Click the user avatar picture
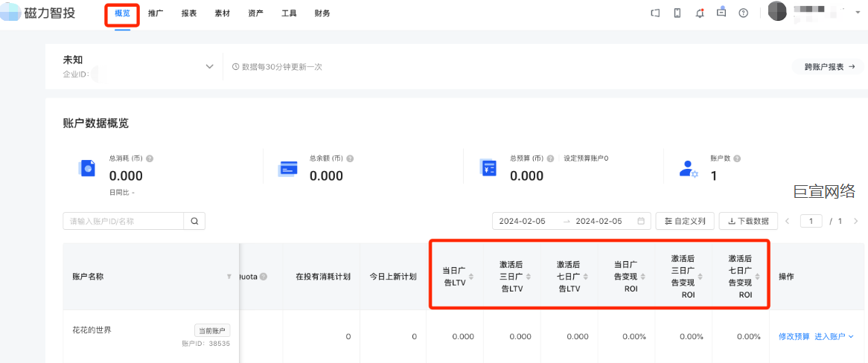The width and height of the screenshot is (868, 363). point(777,12)
